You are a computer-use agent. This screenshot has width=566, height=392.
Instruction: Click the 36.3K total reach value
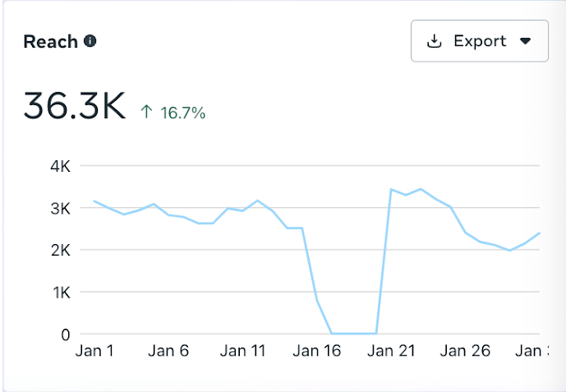(74, 107)
